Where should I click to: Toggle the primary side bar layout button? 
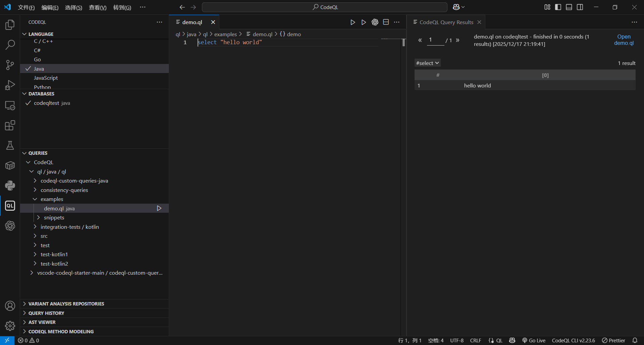tap(558, 7)
